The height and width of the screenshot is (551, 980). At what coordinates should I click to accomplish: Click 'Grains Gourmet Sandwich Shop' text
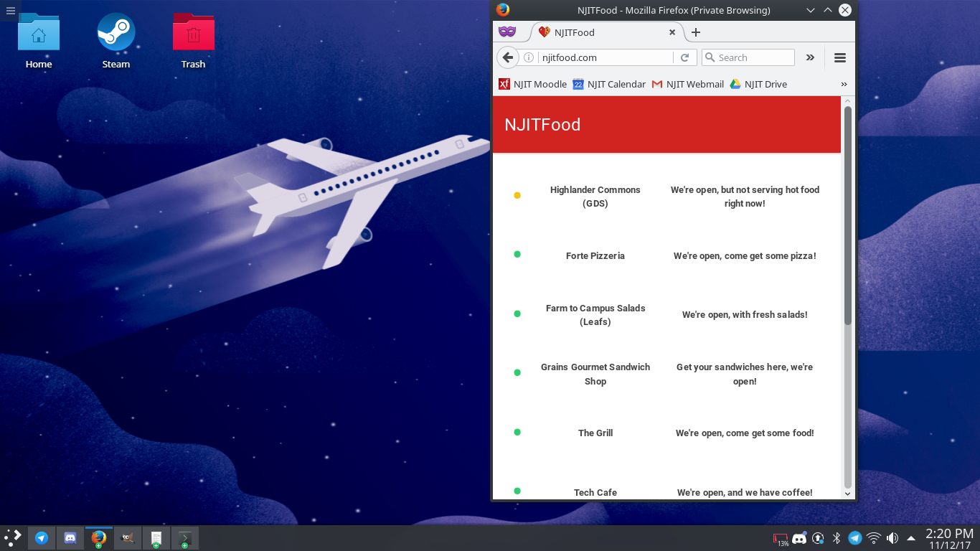click(x=595, y=374)
